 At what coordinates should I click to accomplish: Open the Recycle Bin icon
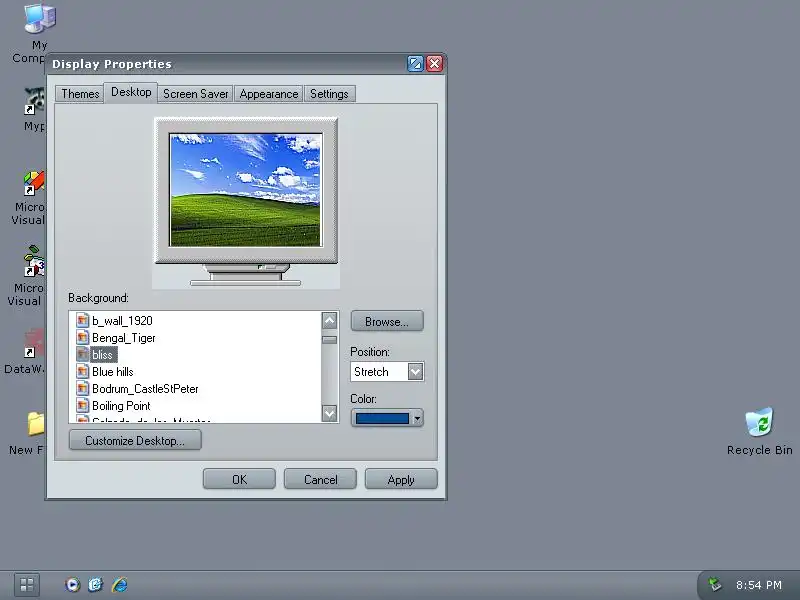759,422
